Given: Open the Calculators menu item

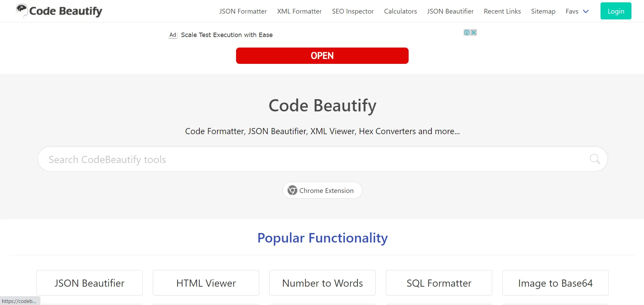Looking at the screenshot, I should [400, 11].
